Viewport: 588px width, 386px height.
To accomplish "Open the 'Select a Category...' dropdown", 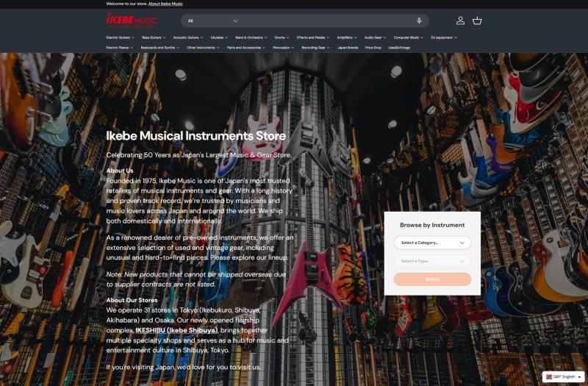I will (432, 243).
